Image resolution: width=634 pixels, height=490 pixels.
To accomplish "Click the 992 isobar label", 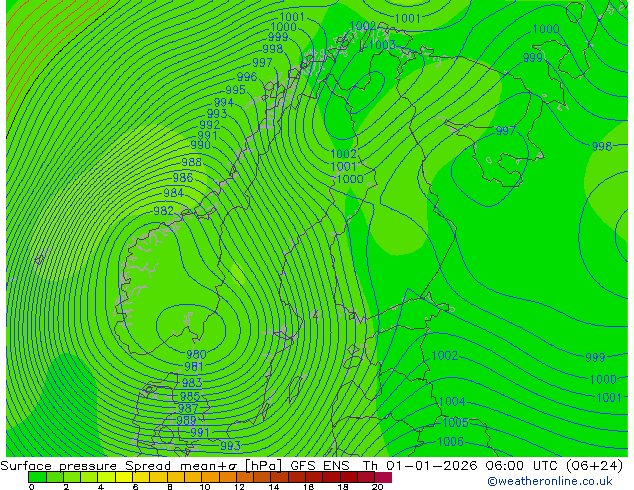I will 209,125.
